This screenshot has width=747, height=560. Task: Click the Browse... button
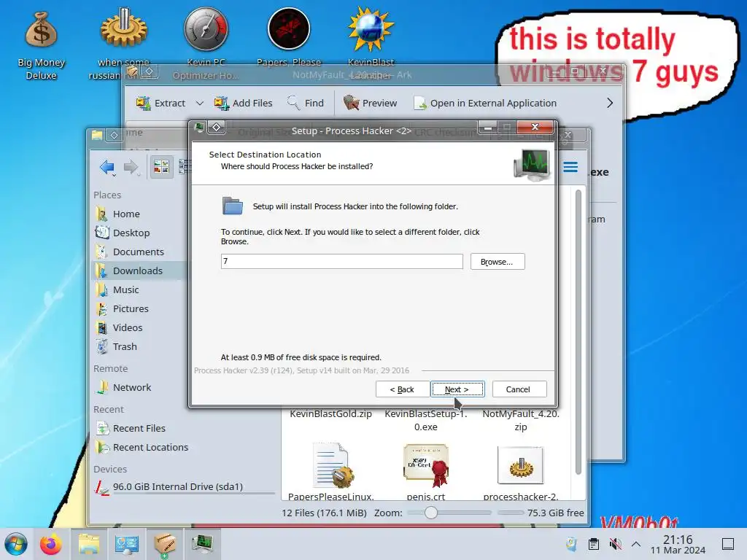tap(498, 262)
